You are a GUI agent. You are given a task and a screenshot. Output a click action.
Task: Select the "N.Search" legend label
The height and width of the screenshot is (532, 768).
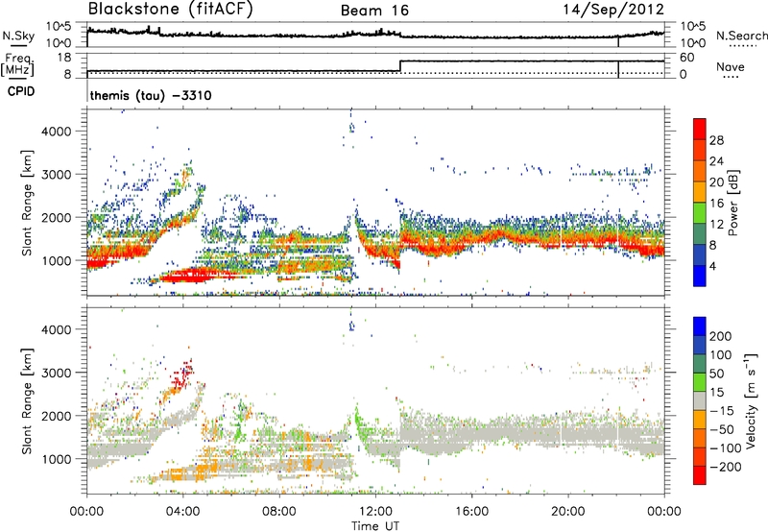coord(741,36)
